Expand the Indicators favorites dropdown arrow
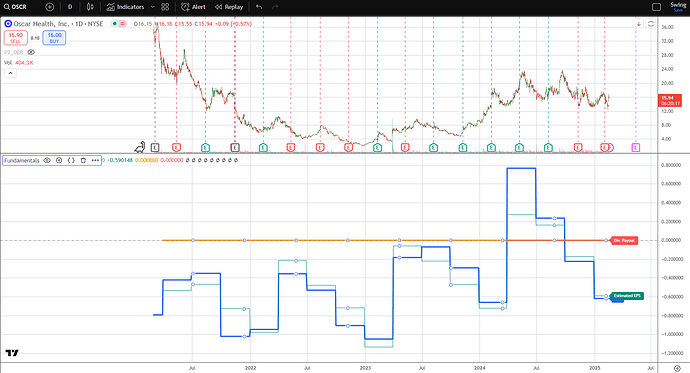 [x=153, y=7]
